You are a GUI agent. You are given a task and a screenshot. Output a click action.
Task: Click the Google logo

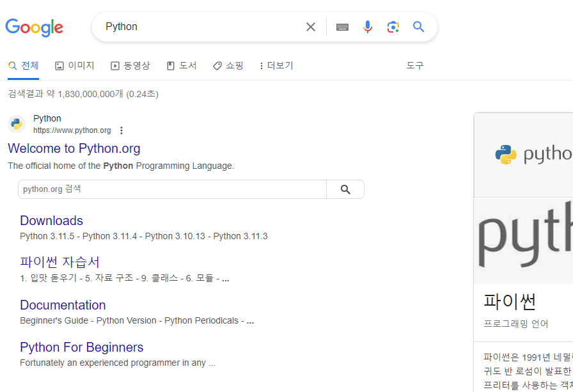(x=34, y=27)
